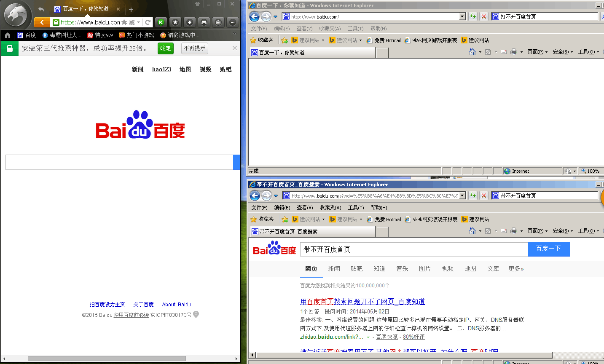Click the red Stop button in 百度搜索 IE window
Viewport: 604px width, 364px height.
(484, 195)
